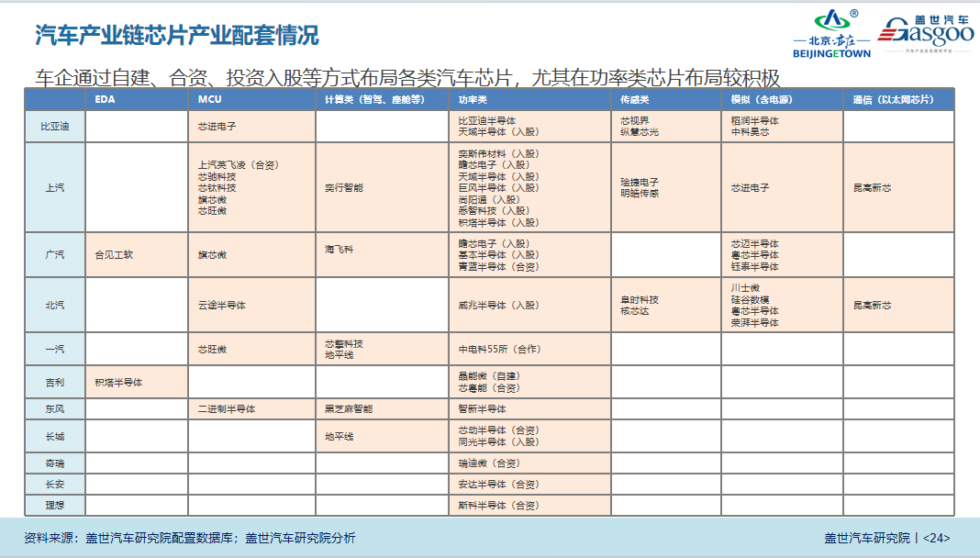This screenshot has width=980, height=558.
Task: Click 奕斯伟材料（入股）in the 上汽 row
Action: pyautogui.click(x=499, y=153)
